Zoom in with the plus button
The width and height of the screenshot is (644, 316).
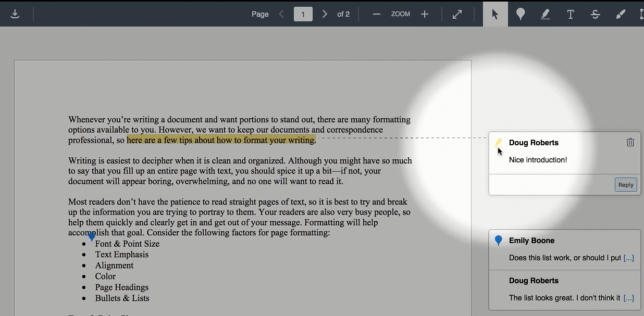(425, 14)
